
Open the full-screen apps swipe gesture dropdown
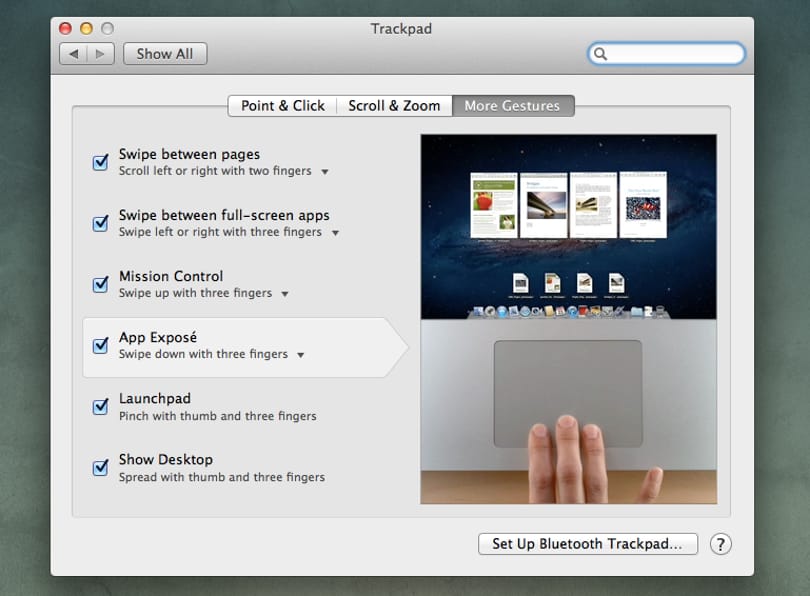[x=335, y=233]
